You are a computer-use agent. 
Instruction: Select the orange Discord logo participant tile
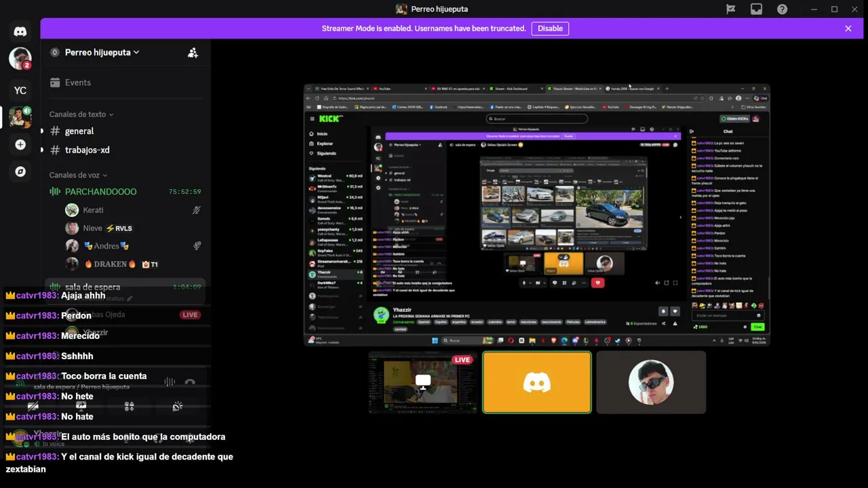(537, 382)
